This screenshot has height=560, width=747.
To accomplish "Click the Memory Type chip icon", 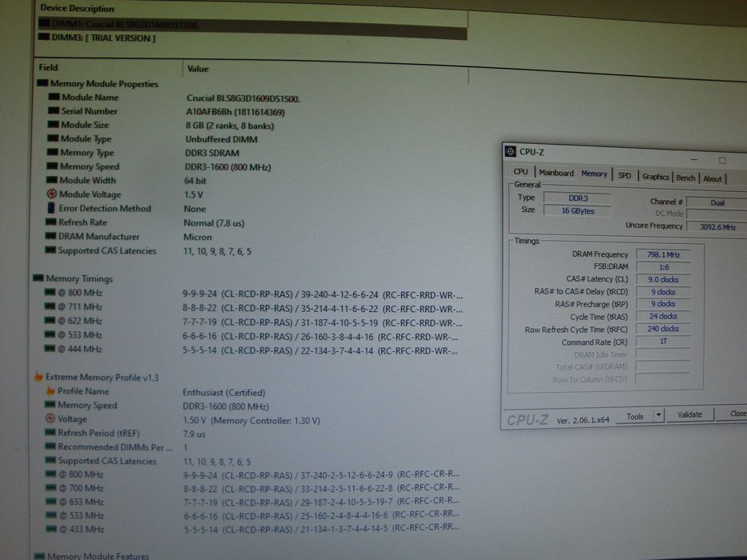I will [52, 152].
